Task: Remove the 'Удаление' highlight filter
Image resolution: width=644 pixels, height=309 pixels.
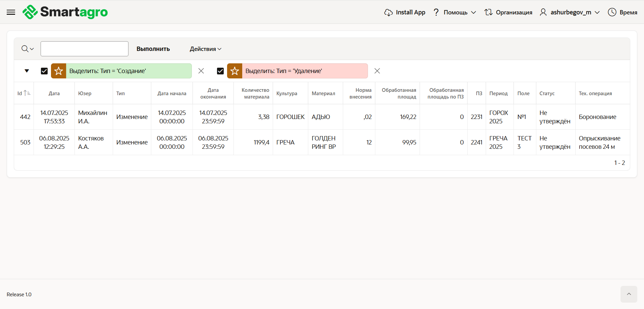Action: (377, 71)
